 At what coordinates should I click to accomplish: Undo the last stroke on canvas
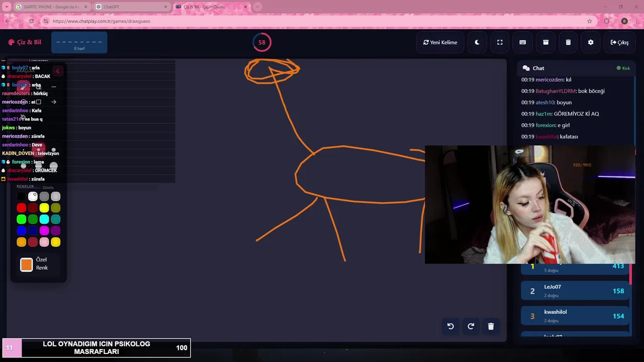click(450, 326)
